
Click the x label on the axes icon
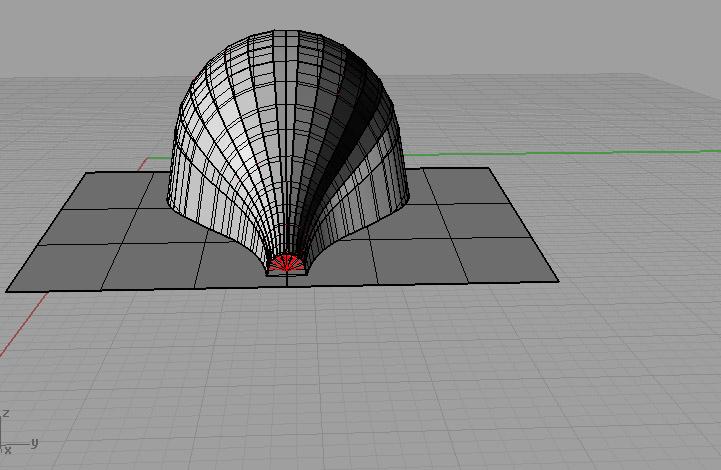point(7,450)
